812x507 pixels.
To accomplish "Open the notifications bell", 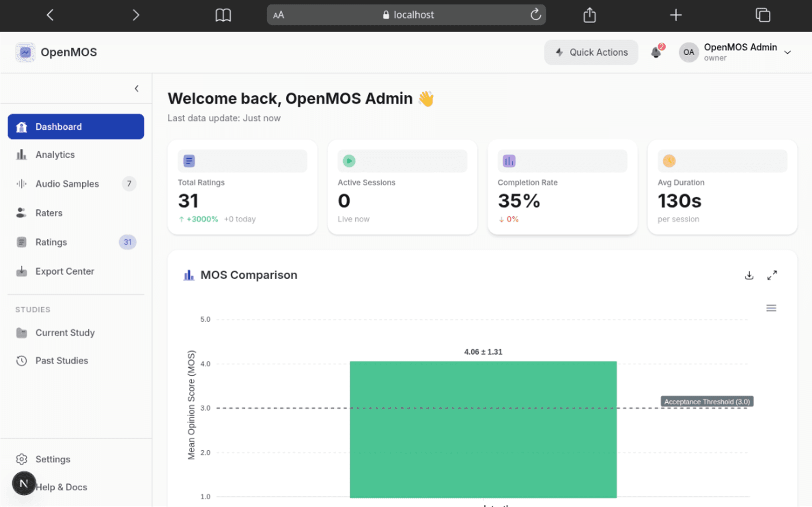I will click(657, 52).
